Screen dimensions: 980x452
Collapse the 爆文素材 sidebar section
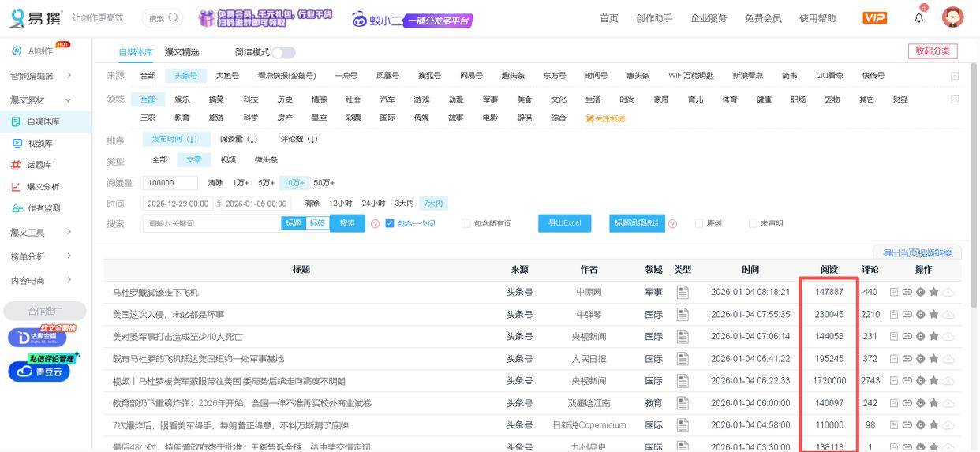pyautogui.click(x=69, y=100)
